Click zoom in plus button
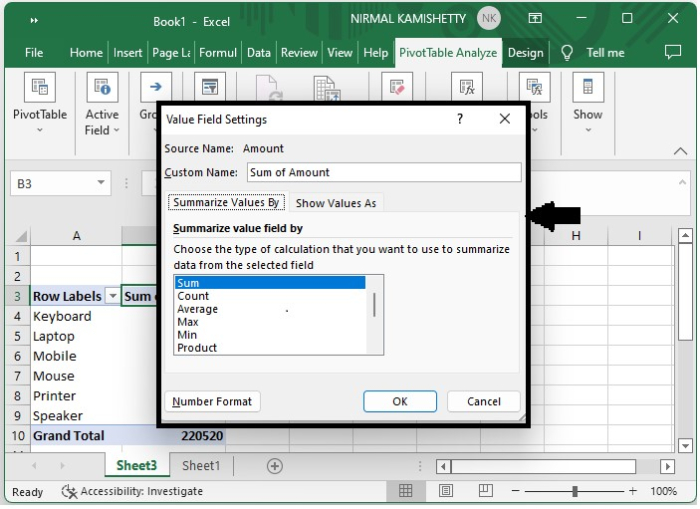The image size is (700, 509). pyautogui.click(x=633, y=491)
